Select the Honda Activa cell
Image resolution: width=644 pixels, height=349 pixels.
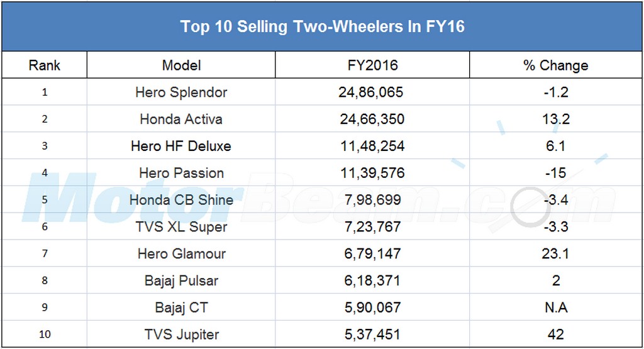181,119
